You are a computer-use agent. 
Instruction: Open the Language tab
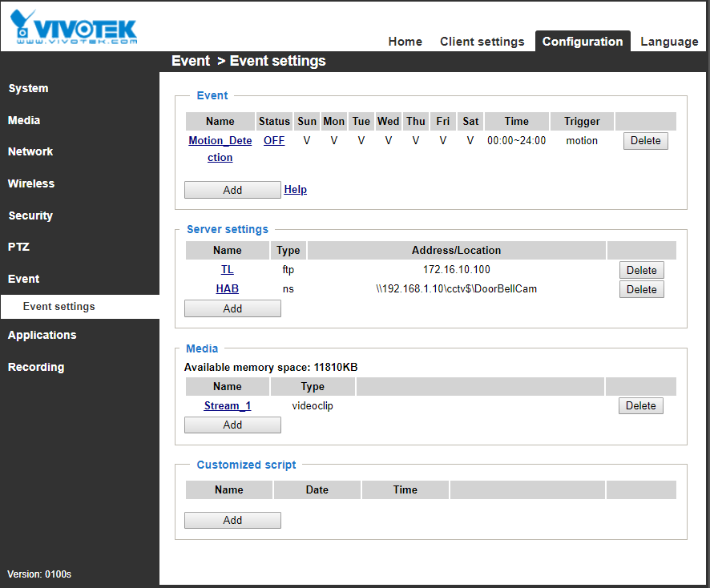click(x=669, y=42)
